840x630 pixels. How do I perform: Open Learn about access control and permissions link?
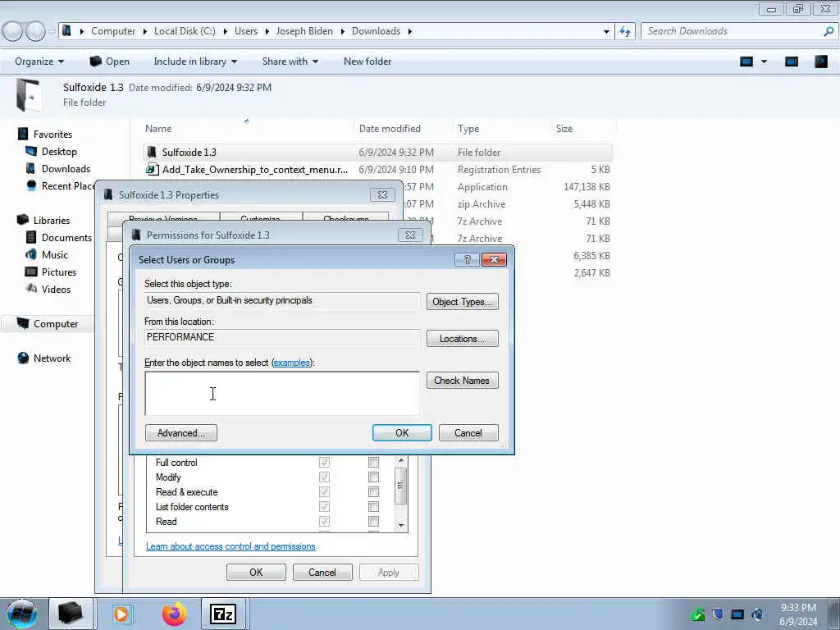(231, 546)
